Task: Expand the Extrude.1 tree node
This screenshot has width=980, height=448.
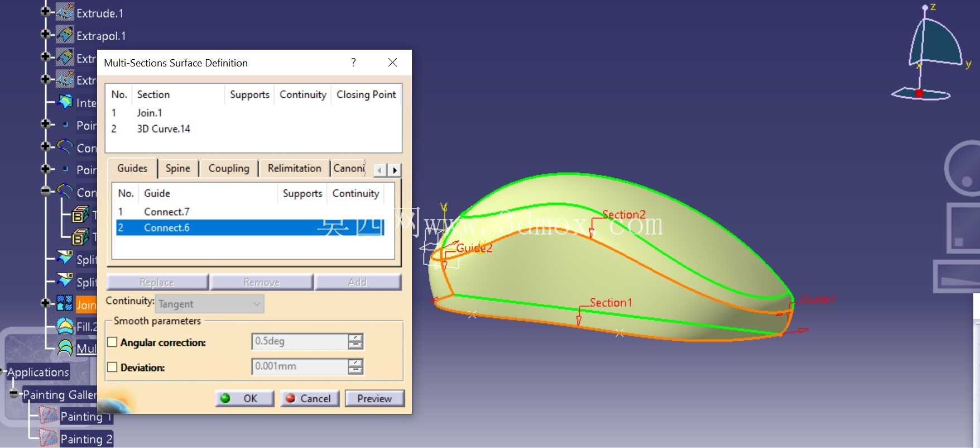Action: 46,11
